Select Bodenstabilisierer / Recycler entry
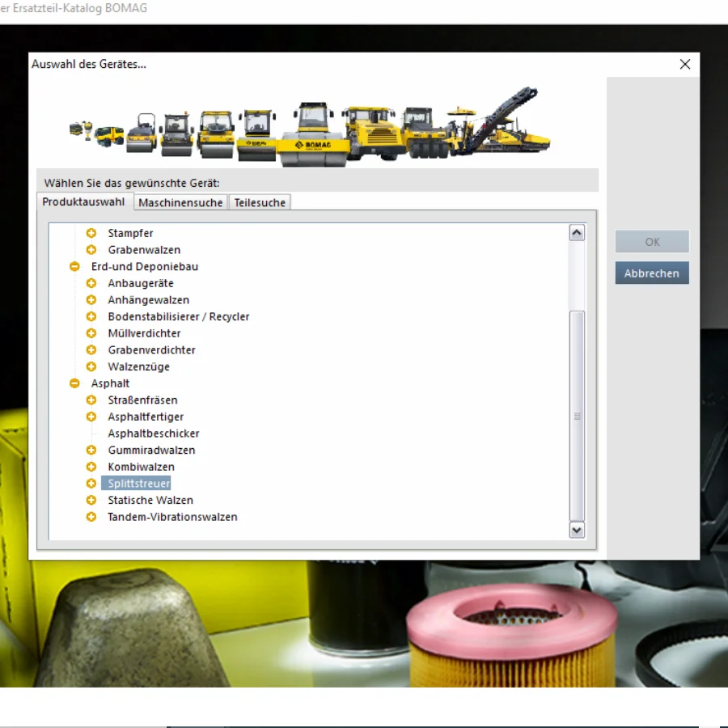The width and height of the screenshot is (728, 728). coord(179,316)
